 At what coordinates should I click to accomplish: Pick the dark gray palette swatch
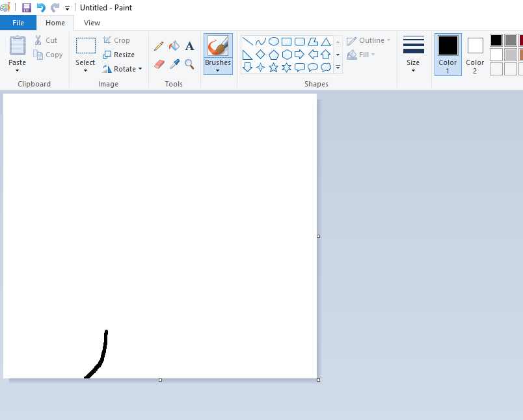pos(511,40)
